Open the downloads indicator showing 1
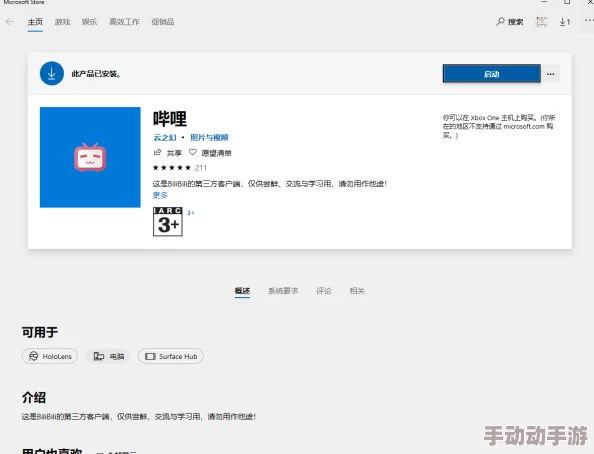This screenshot has width=594, height=454. [564, 22]
